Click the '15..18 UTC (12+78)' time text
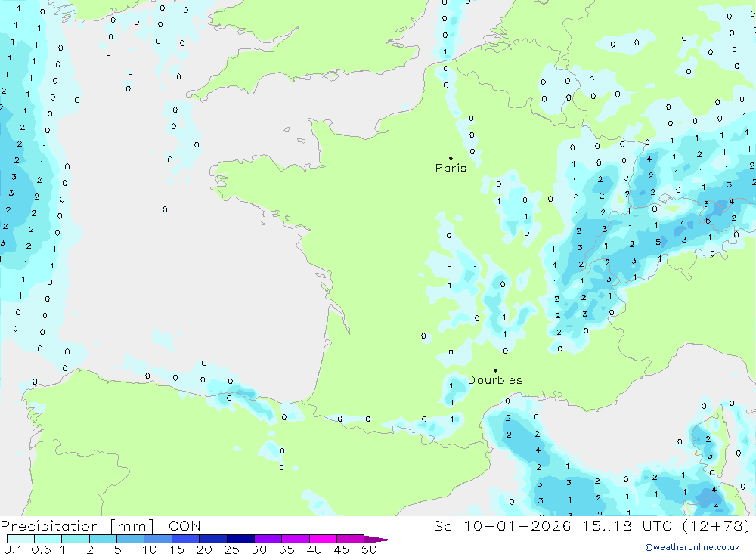Screen dimensions: 756x554 [x=666, y=525]
